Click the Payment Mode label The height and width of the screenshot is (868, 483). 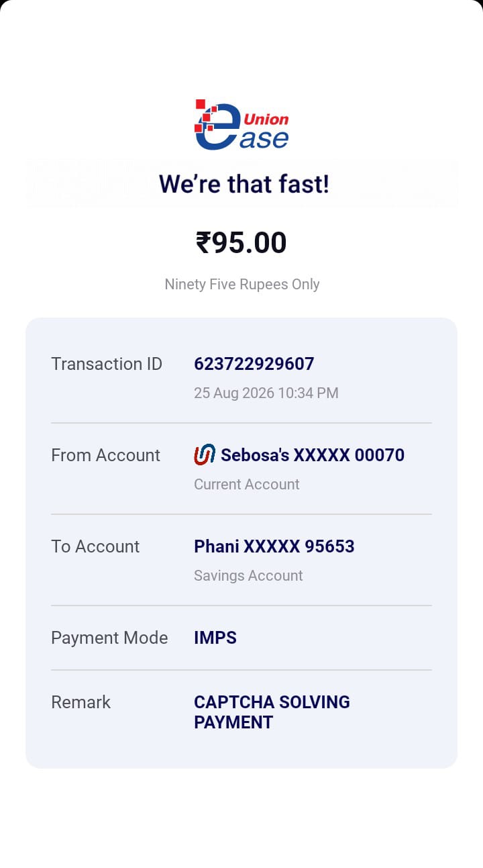click(x=109, y=638)
